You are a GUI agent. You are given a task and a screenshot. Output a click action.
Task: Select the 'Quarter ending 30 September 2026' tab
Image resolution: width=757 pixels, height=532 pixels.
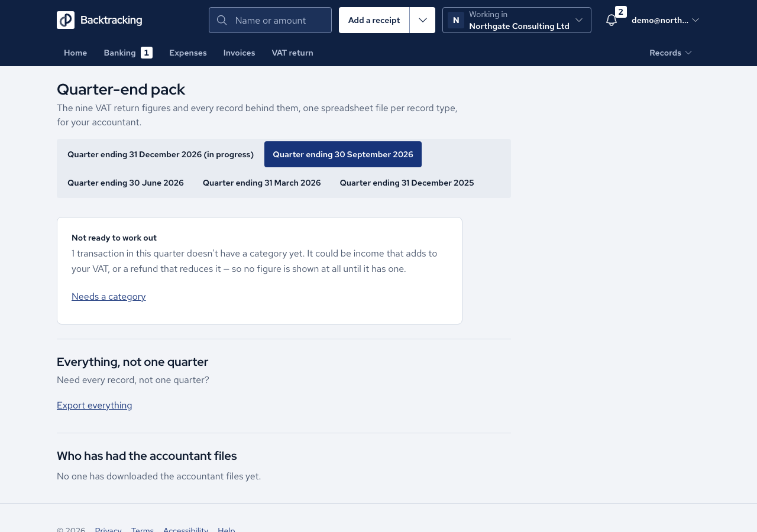tap(343, 154)
